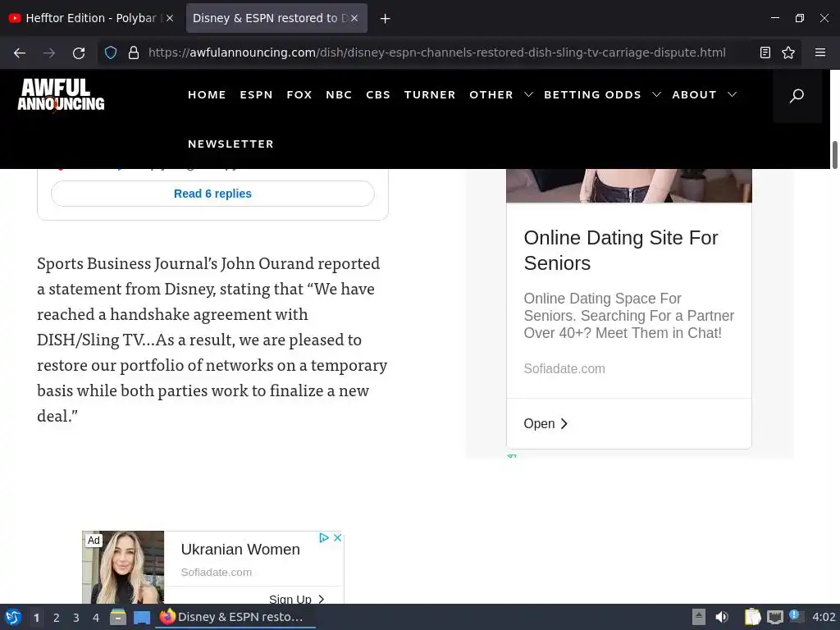The width and height of the screenshot is (840, 630).
Task: Click the show desktop taskbar icon
Action: point(142,617)
